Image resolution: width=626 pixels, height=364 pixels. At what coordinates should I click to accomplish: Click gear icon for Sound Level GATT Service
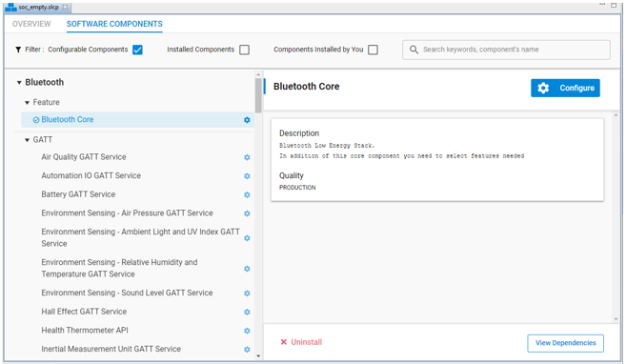247,293
